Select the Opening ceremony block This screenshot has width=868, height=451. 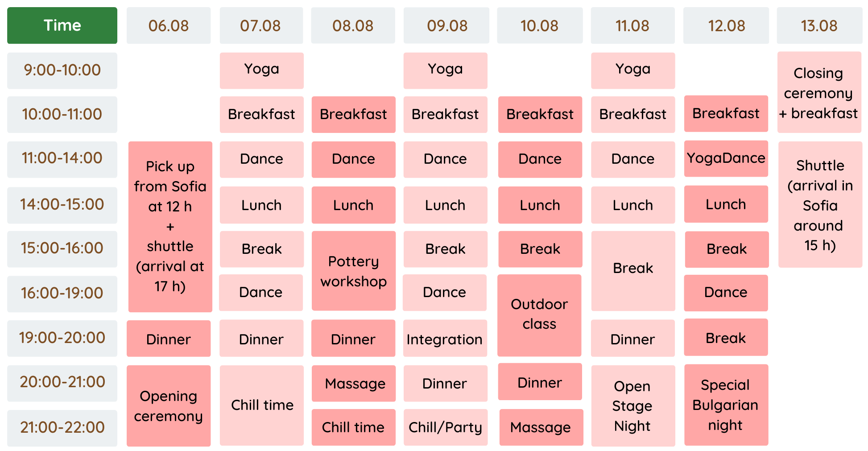click(x=169, y=406)
